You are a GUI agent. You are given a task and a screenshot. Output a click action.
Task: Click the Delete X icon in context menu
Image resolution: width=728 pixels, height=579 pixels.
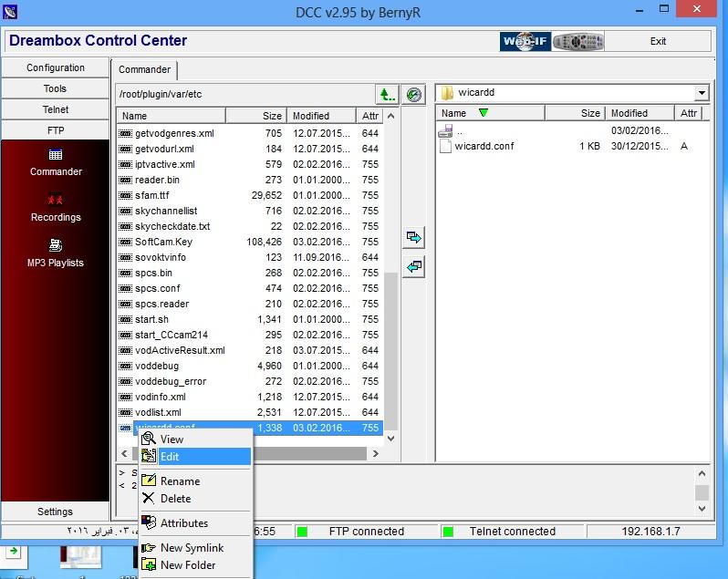point(149,498)
